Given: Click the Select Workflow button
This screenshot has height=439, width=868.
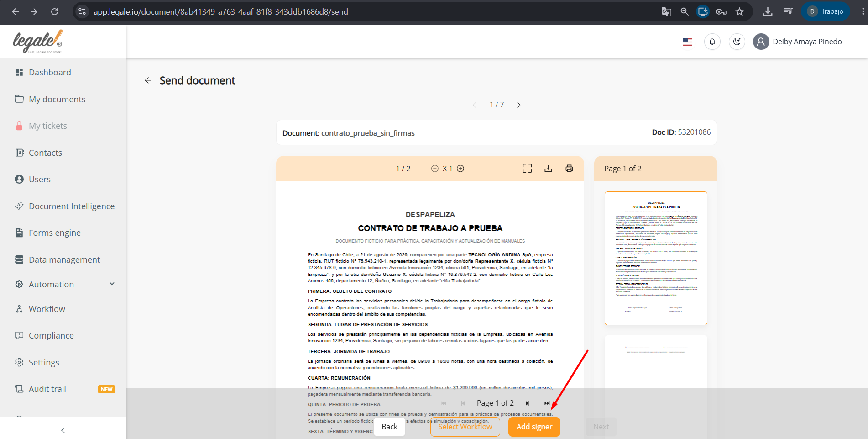Looking at the screenshot, I should [465, 427].
